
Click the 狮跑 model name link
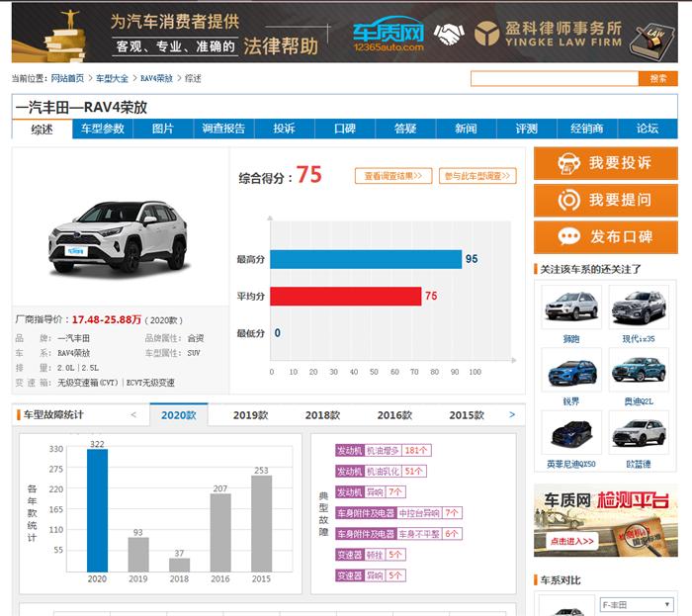point(571,339)
